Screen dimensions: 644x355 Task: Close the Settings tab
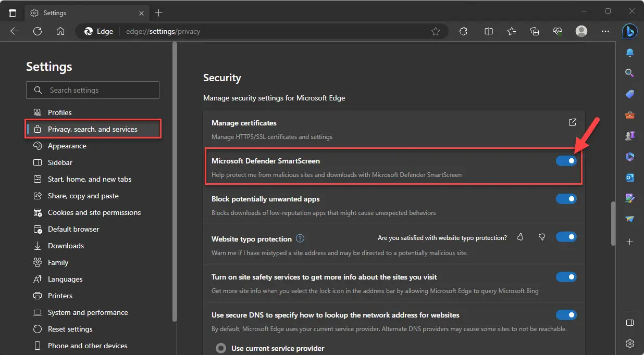[x=141, y=12]
